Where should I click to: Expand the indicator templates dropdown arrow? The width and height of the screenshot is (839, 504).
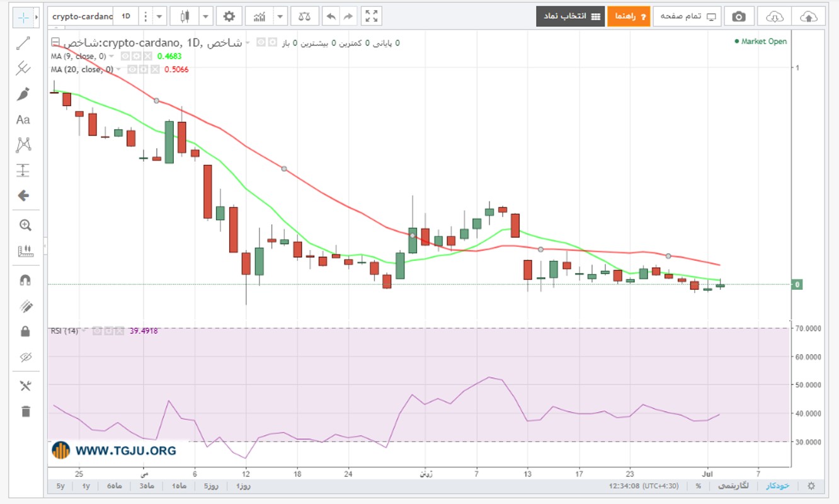tap(280, 16)
